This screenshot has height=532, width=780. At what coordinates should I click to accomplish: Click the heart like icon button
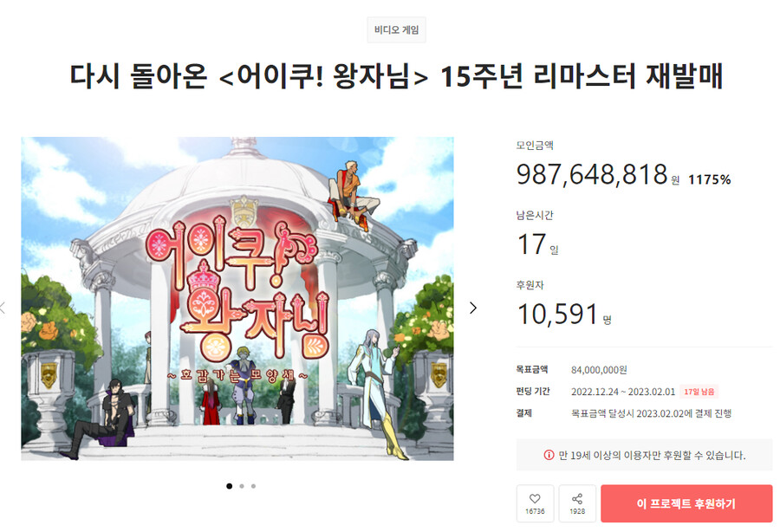point(535,503)
